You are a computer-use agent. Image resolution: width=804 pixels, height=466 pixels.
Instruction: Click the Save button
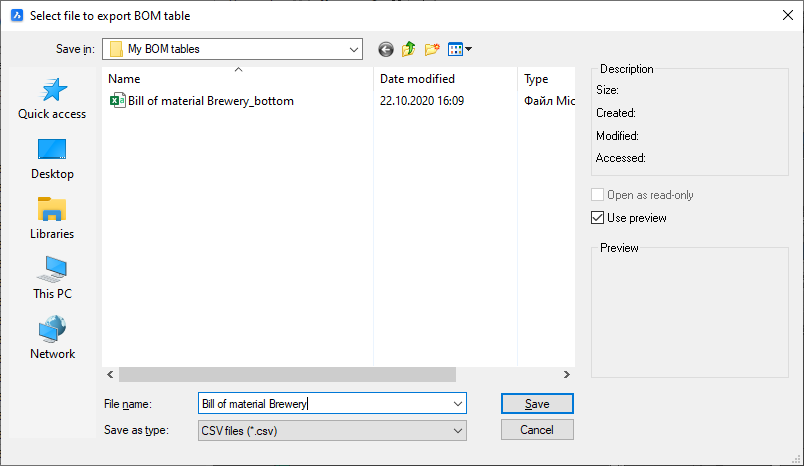[x=537, y=404]
